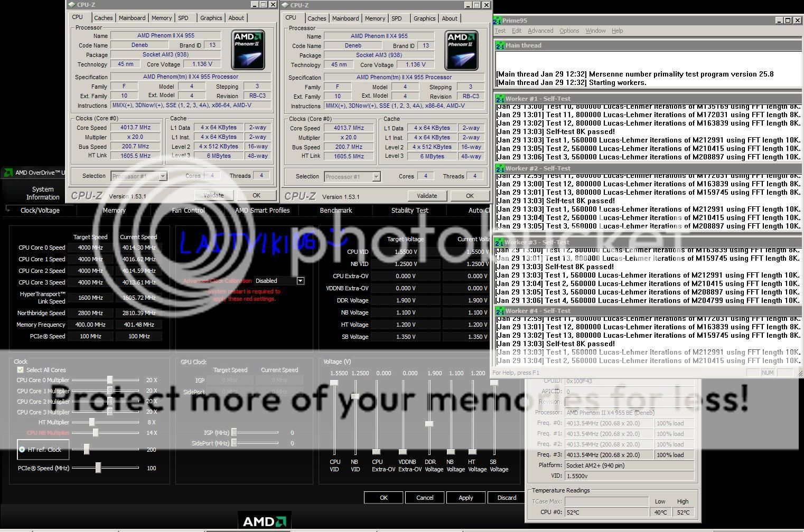Click AMD OverDrive title icon
Screen dimensions: 804x532
point(8,173)
